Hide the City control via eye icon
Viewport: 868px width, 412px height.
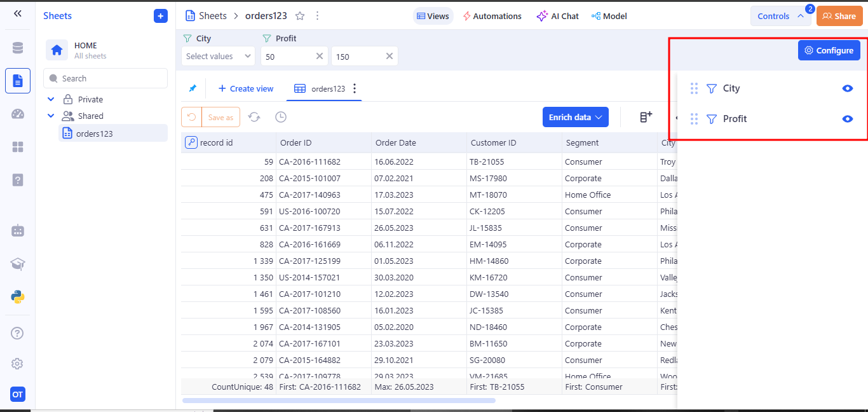847,88
